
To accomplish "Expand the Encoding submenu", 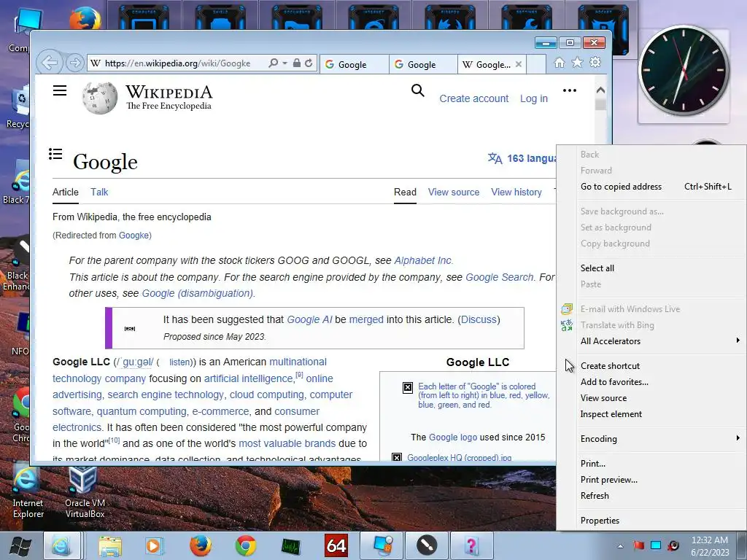I will (x=659, y=438).
